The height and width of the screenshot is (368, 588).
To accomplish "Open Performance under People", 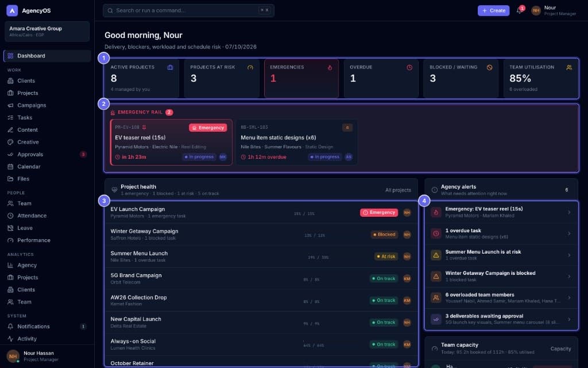I will (47, 240).
